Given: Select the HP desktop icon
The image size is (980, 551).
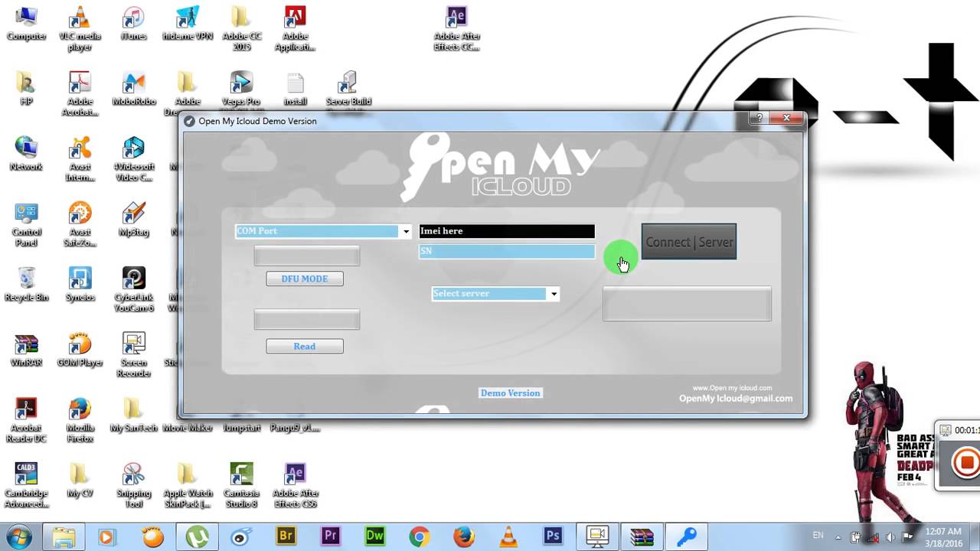Looking at the screenshot, I should [x=26, y=89].
